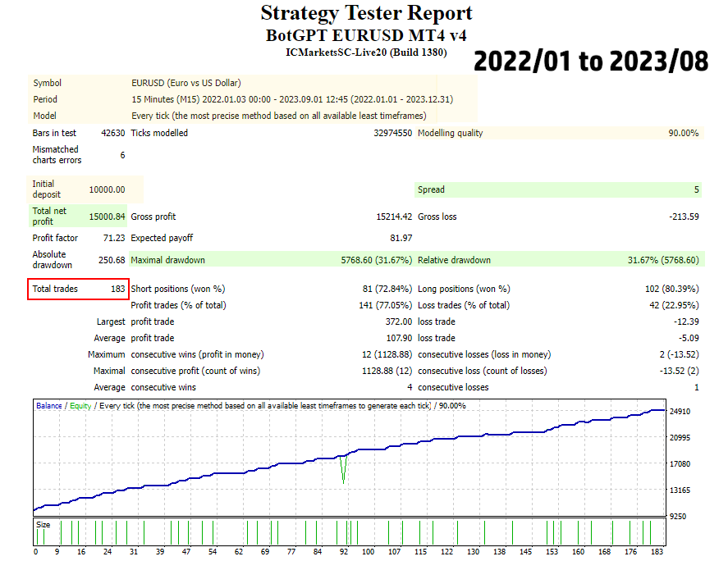This screenshot has height=561, width=728.
Task: Click Loss trades value 42 (22.95%)
Action: 674,305
